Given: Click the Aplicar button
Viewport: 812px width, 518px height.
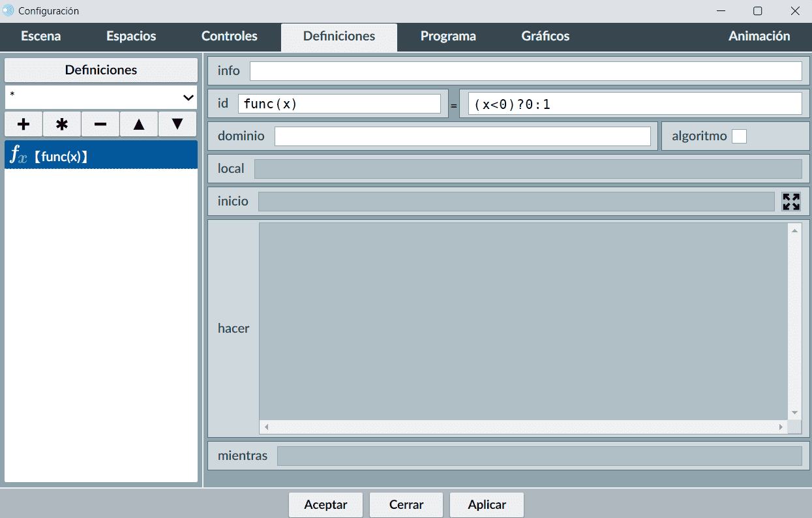Looking at the screenshot, I should 487,504.
